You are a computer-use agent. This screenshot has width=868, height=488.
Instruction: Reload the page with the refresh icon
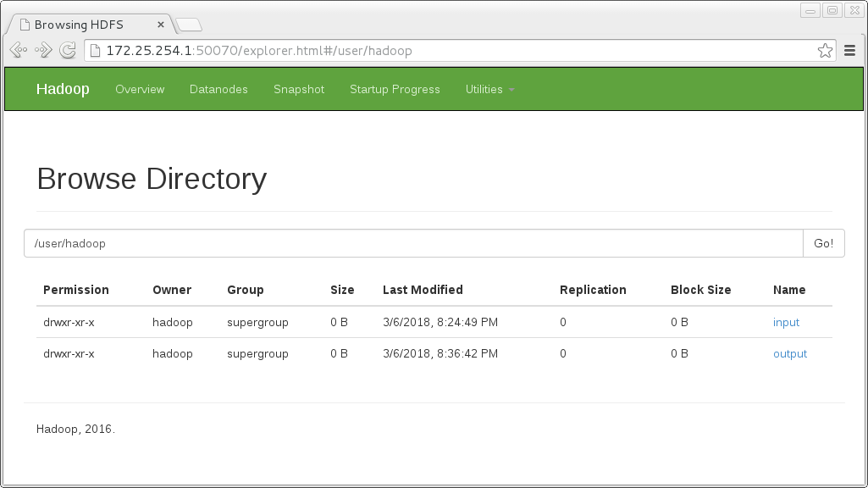[x=68, y=51]
